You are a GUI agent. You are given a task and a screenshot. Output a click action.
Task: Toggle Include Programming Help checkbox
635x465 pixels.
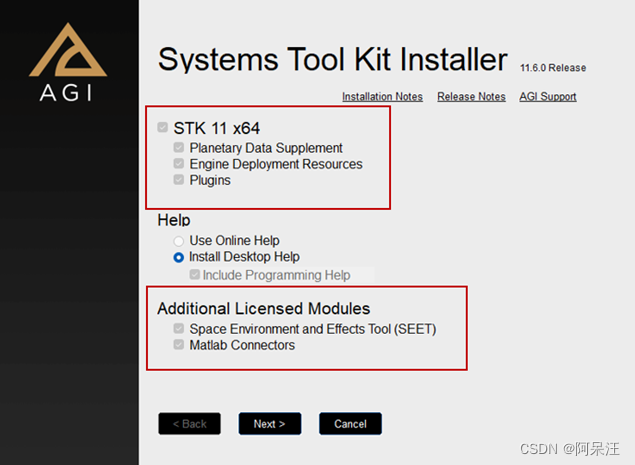click(x=194, y=275)
